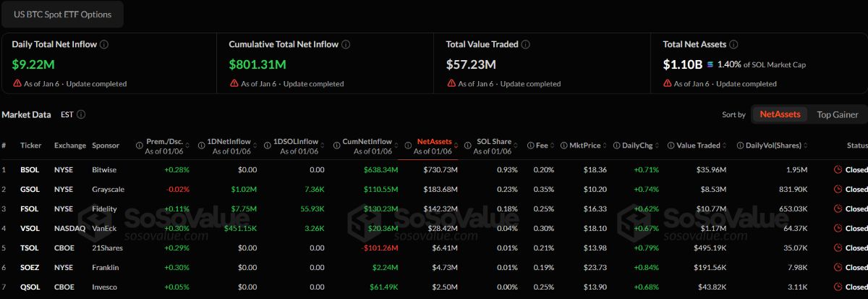
Task: Open the QSOL ticker row
Action: [x=30, y=287]
